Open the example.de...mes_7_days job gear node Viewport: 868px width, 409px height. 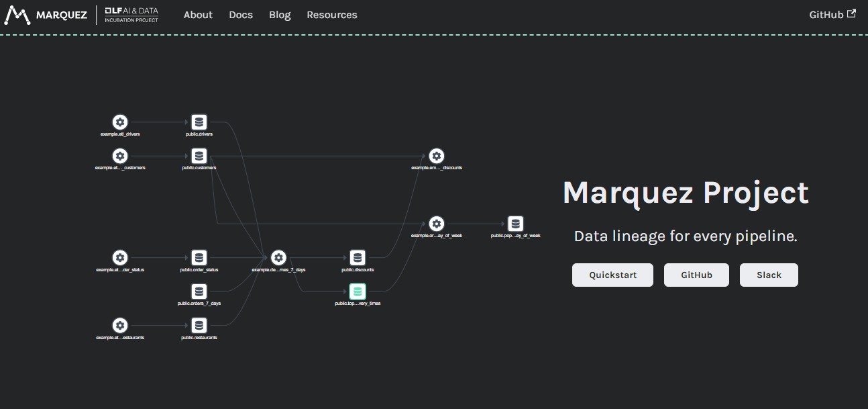click(x=278, y=258)
